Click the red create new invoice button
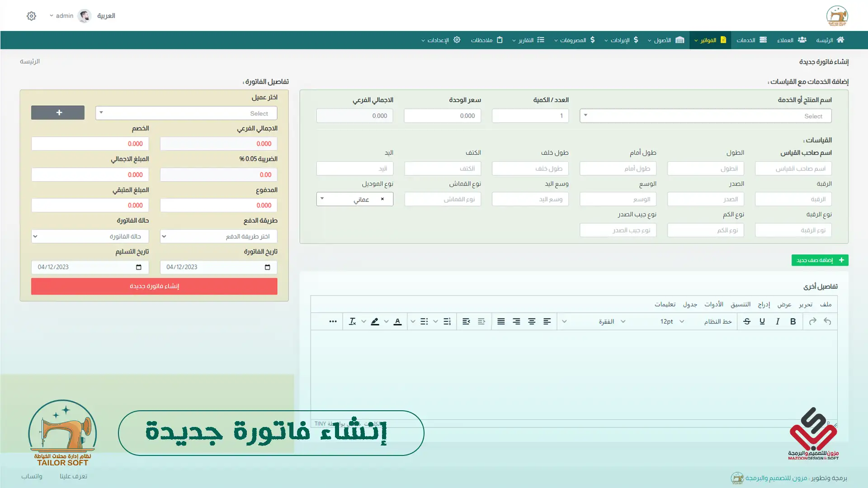The image size is (868, 488). point(154,286)
